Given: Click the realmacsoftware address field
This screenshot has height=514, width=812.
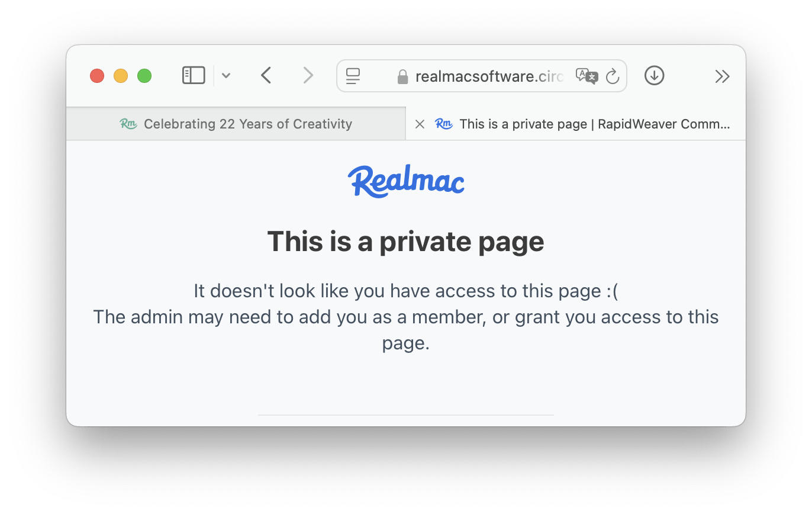Looking at the screenshot, I should (489, 76).
